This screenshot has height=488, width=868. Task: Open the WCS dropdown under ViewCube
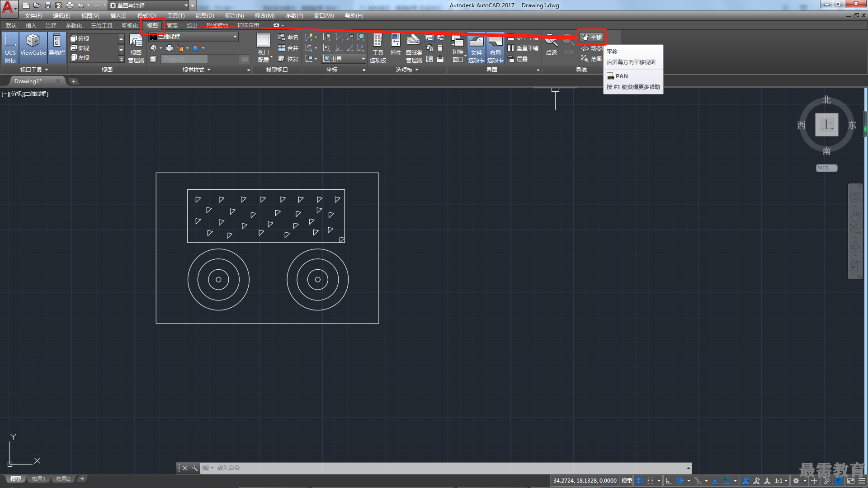coord(826,168)
